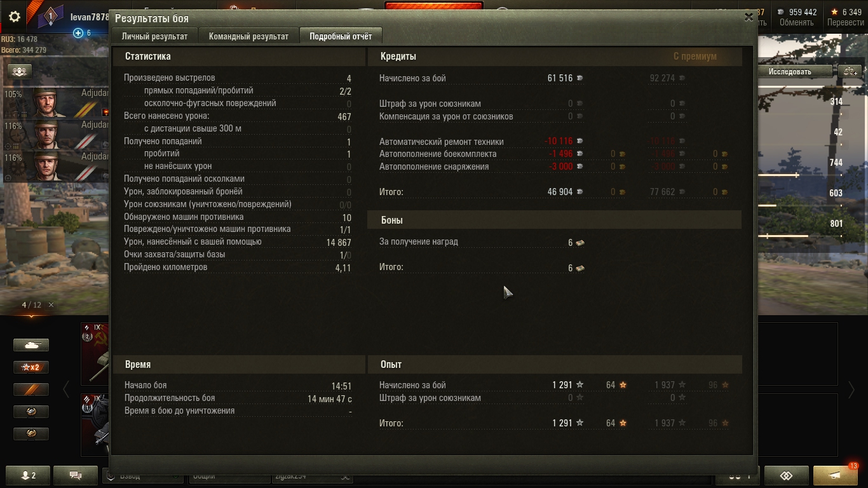
Task: Switch to Командный результат tab
Action: [248, 36]
